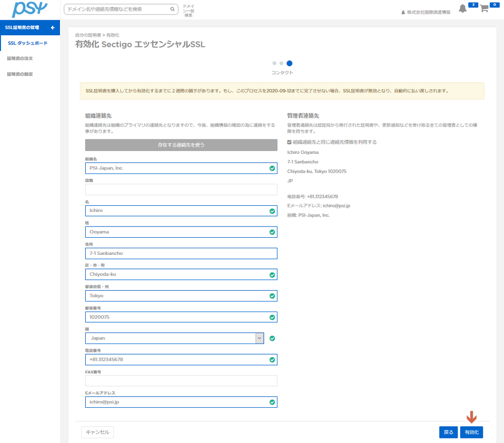The height and width of the screenshot is (443, 504).
Task: Focus the Eメールアドレス field
Action: tap(181, 402)
